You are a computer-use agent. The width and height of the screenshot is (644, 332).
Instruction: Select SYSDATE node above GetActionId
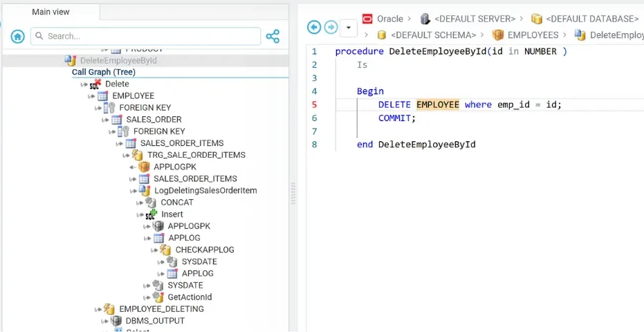185,285
